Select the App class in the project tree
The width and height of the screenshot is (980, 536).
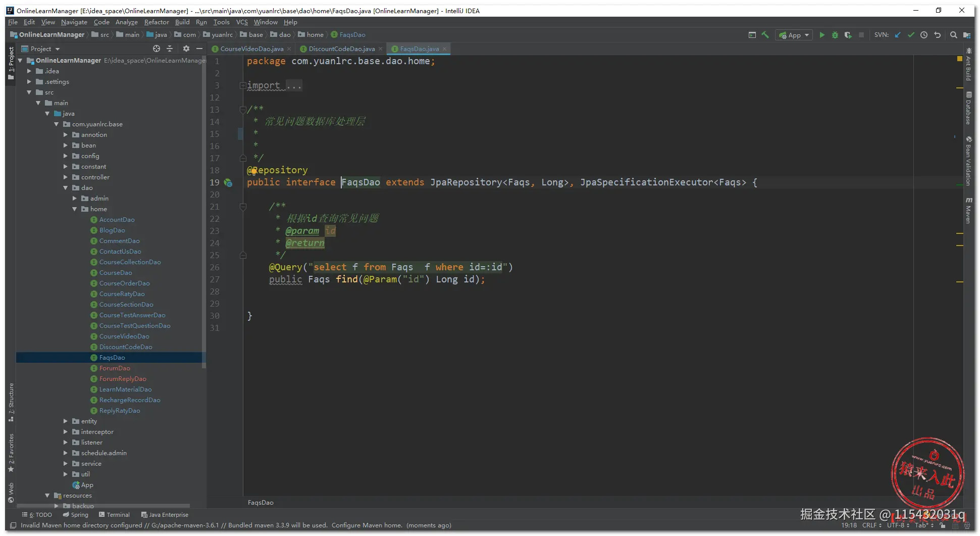pyautogui.click(x=83, y=485)
